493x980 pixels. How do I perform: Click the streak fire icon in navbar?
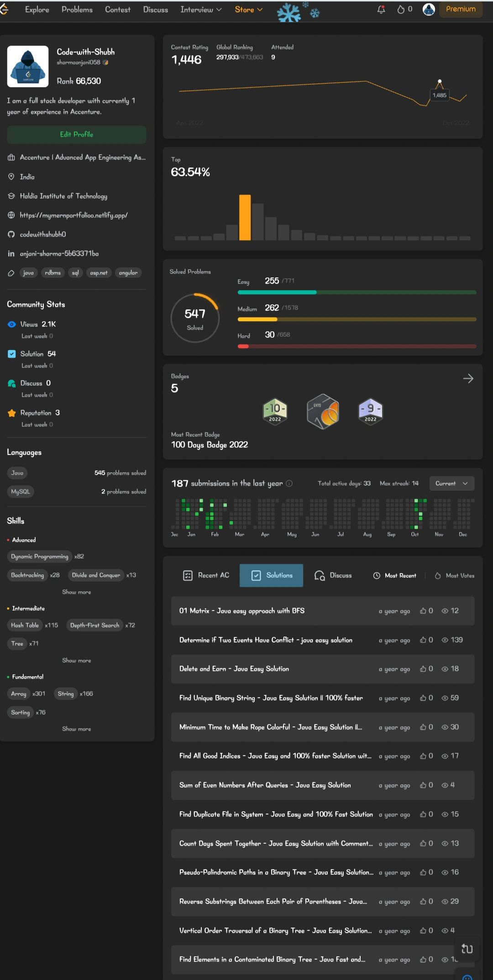pyautogui.click(x=401, y=10)
